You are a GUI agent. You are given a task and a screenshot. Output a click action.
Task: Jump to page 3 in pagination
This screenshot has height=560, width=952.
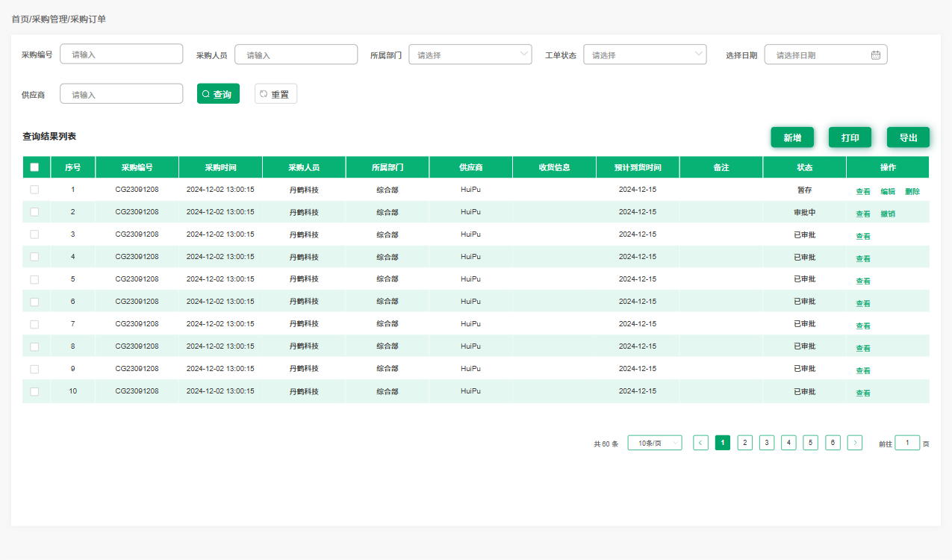767,443
